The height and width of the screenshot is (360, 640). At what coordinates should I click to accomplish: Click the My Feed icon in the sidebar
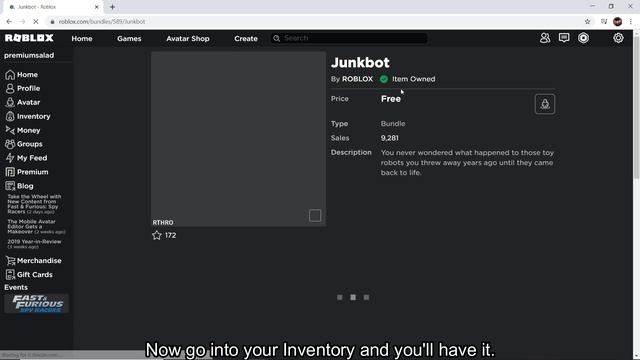[x=10, y=158]
